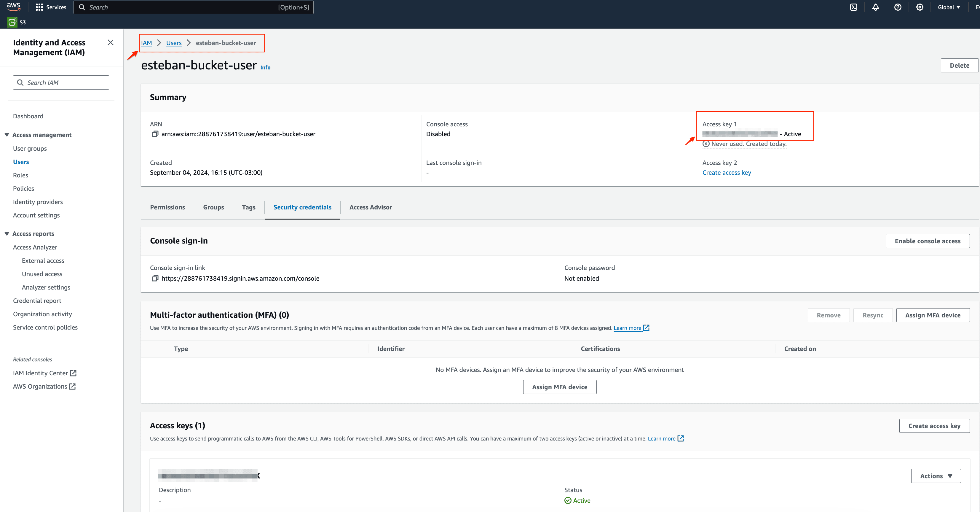Click the IAM breadcrumb link
Image resolution: width=980 pixels, height=512 pixels.
point(146,43)
